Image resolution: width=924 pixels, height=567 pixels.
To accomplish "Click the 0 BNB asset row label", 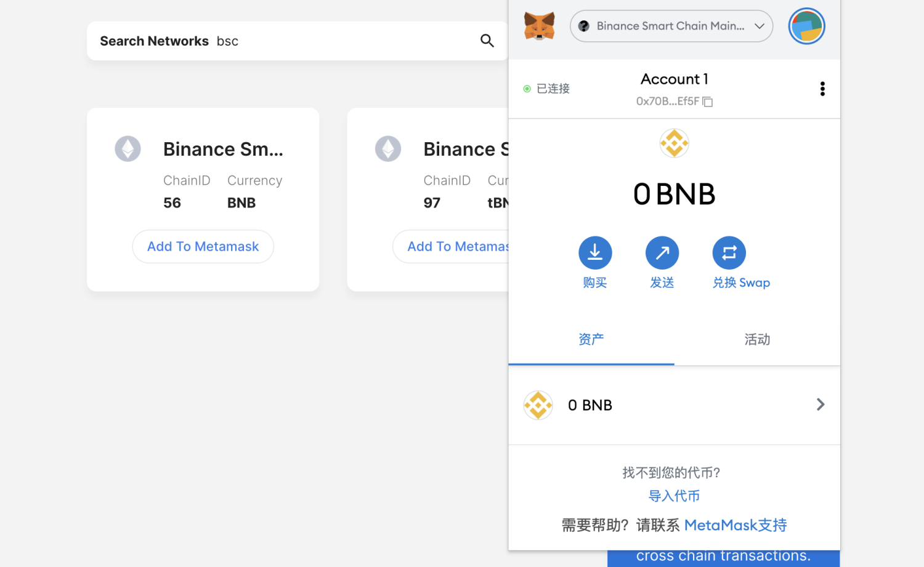I will pos(590,405).
